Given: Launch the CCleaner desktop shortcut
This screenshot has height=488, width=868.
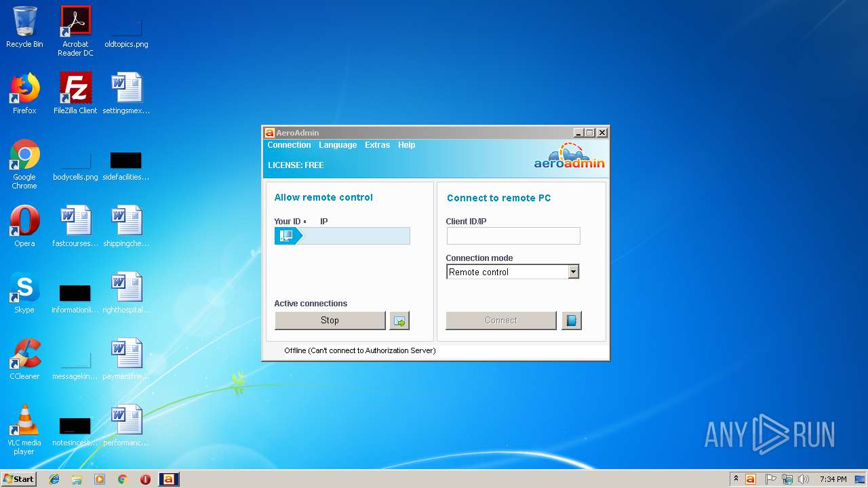Looking at the screenshot, I should 24,359.
